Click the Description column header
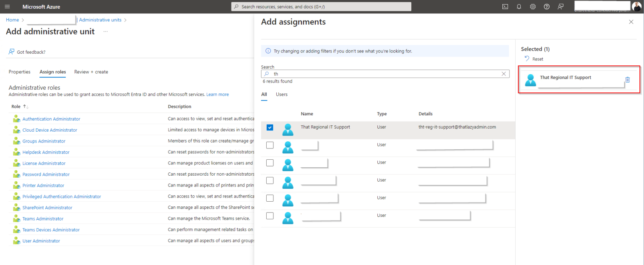The width and height of the screenshot is (644, 265). coord(179,107)
